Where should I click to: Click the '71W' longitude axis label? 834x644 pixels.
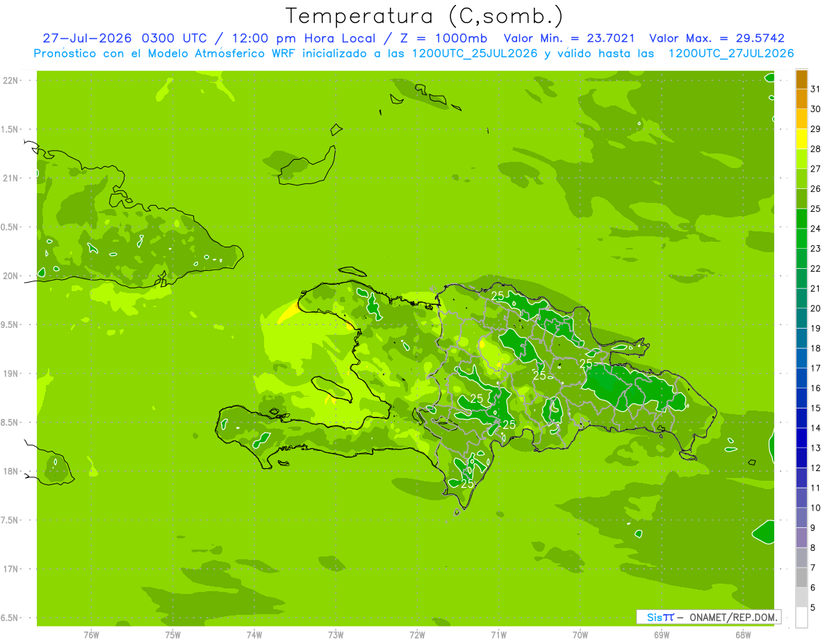click(x=498, y=635)
